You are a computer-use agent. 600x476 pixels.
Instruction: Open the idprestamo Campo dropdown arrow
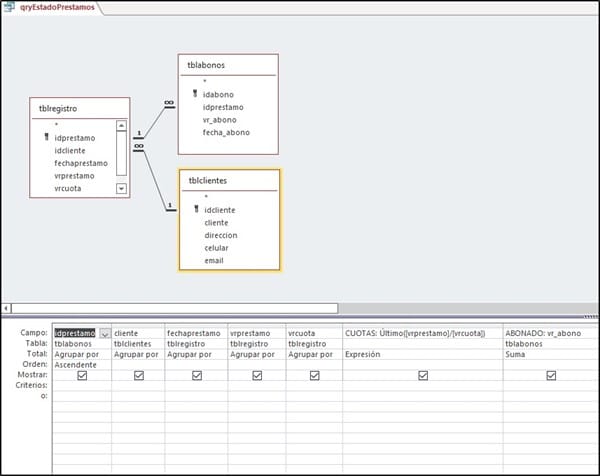pos(105,333)
